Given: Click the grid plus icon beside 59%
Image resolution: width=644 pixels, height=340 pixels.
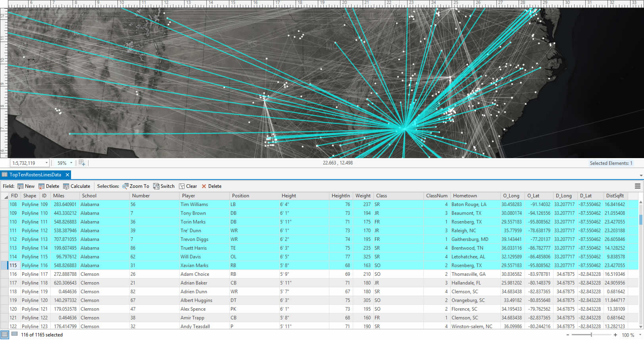Looking at the screenshot, I should pyautogui.click(x=82, y=163).
